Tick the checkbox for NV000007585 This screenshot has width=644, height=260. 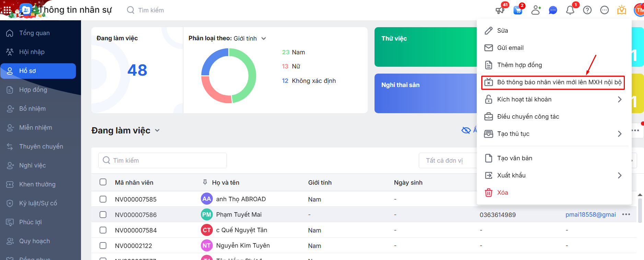[x=103, y=199]
